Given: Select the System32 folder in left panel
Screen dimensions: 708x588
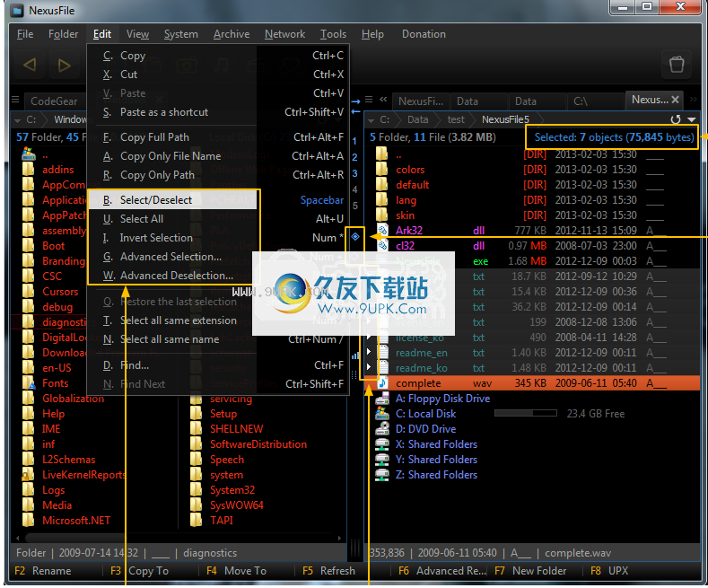Looking at the screenshot, I should 232,490.
